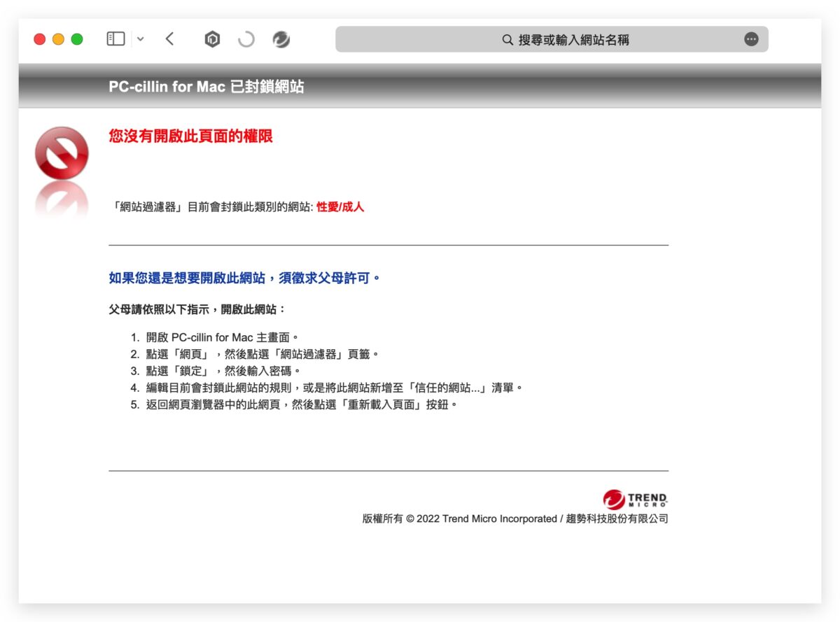Screen dimensions: 840x622
Task: Click the page loading spinner icon
Action: coord(246,40)
